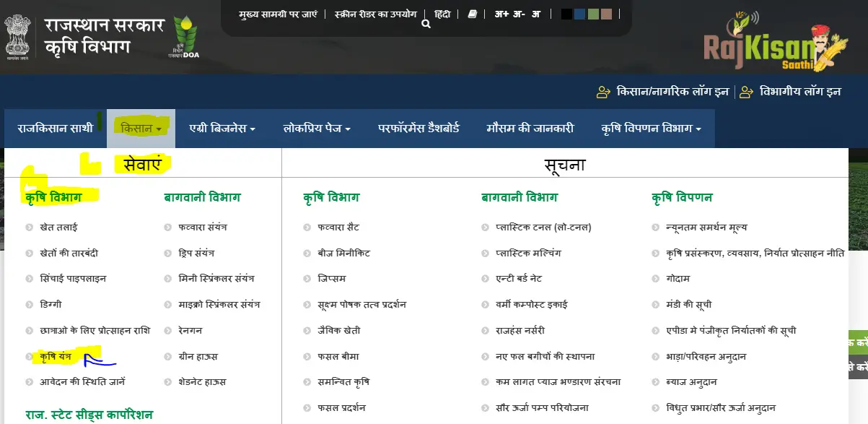Select the black theme color swatch
The image size is (868, 424).
[x=566, y=14]
